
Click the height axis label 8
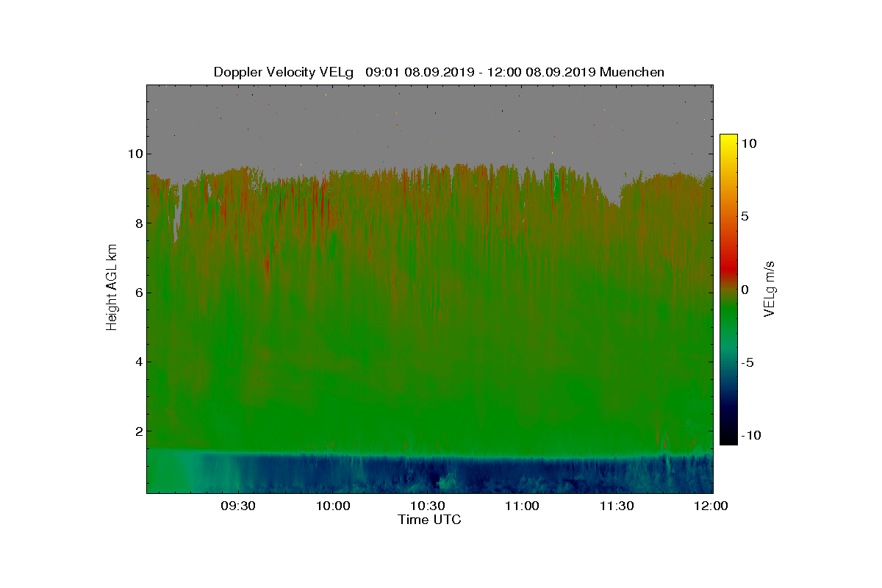pos(137,223)
